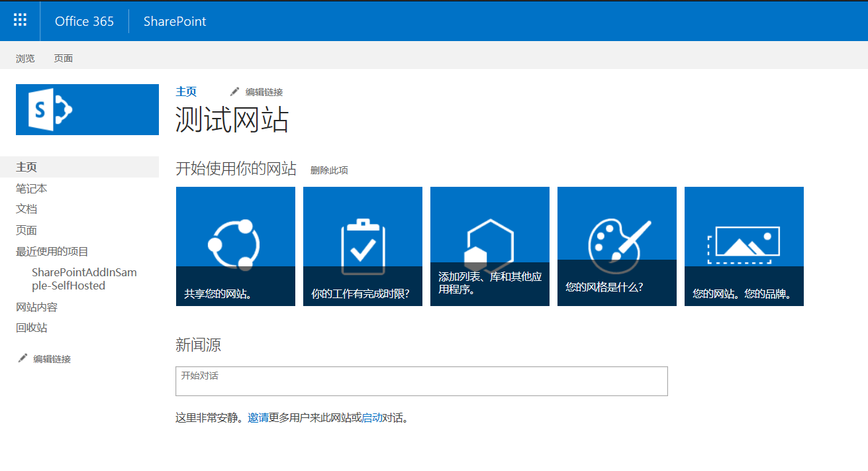Open the 回收站 recycle bin
This screenshot has height=471, width=868.
31,327
